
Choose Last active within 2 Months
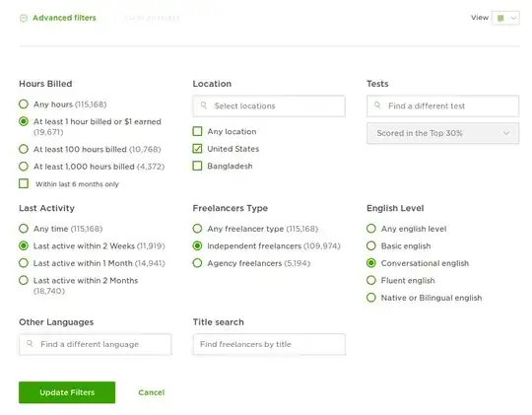pos(24,280)
